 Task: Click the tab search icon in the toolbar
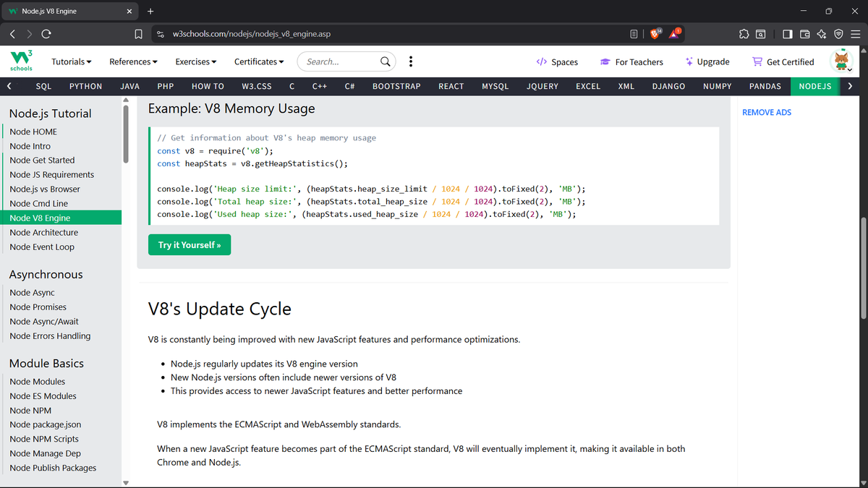(x=761, y=34)
